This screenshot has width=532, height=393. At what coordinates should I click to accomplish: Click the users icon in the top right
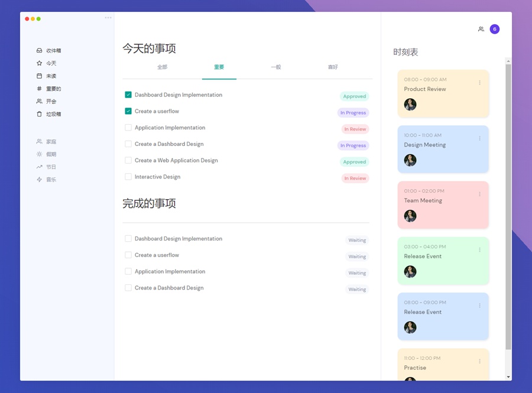[x=481, y=29]
